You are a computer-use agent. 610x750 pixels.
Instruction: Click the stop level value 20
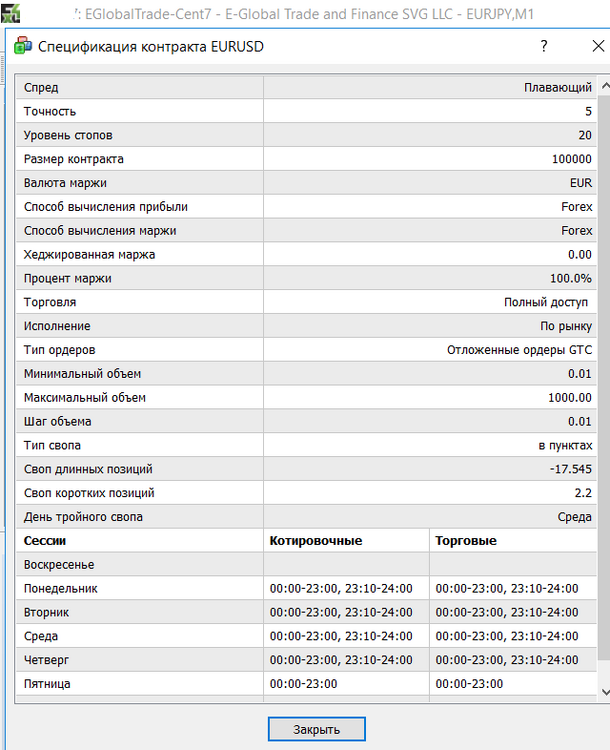click(585, 135)
